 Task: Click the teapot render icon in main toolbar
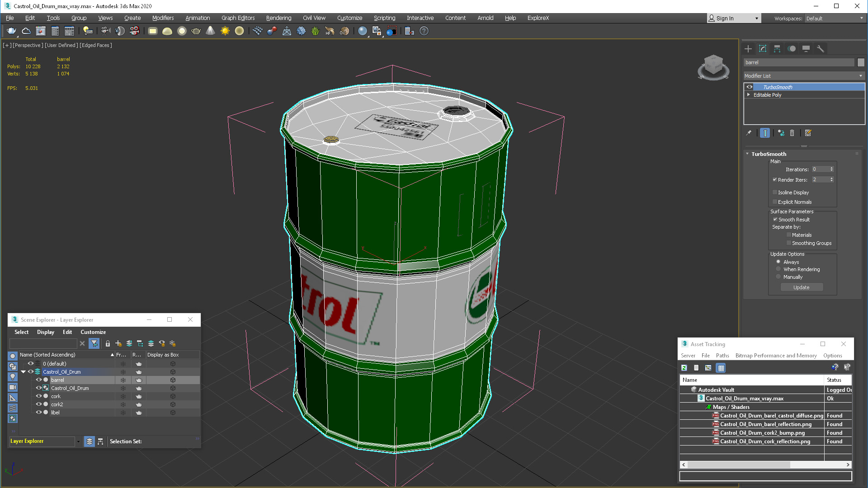[x=11, y=31]
